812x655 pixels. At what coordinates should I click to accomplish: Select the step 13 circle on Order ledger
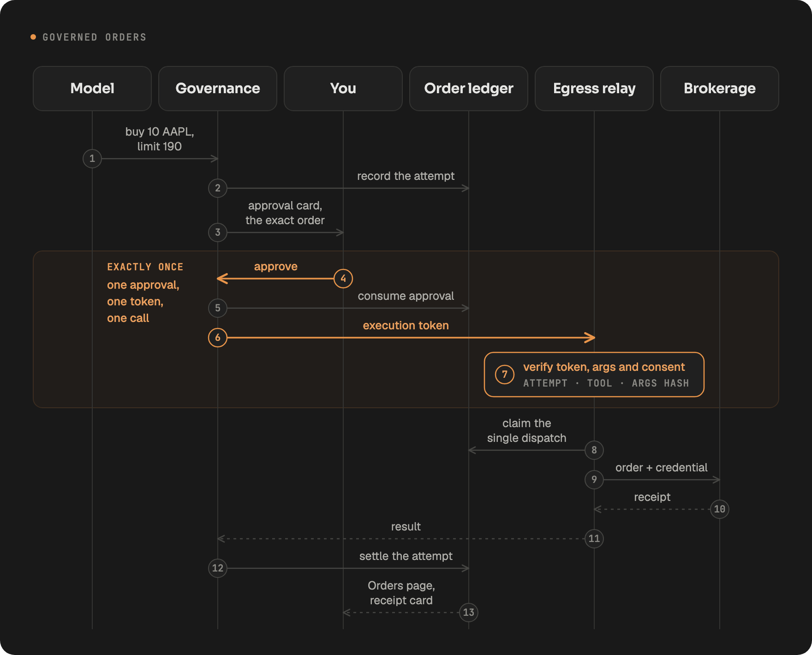point(469,613)
